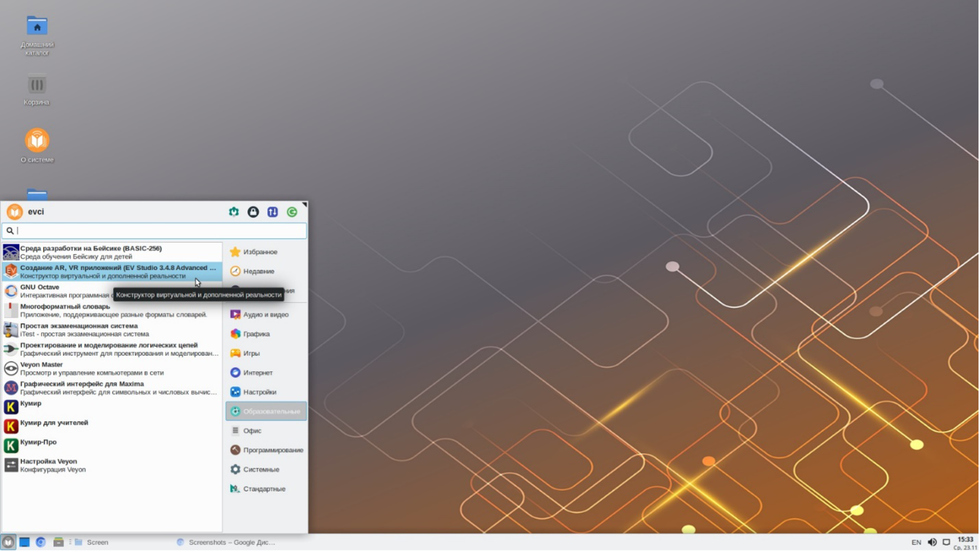Switch to Интернет category
The image size is (980, 552).
[x=258, y=372]
